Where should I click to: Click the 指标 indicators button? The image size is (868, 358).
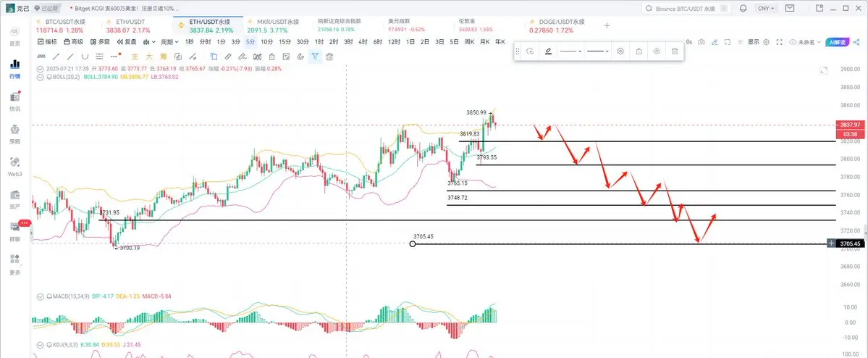pos(47,42)
